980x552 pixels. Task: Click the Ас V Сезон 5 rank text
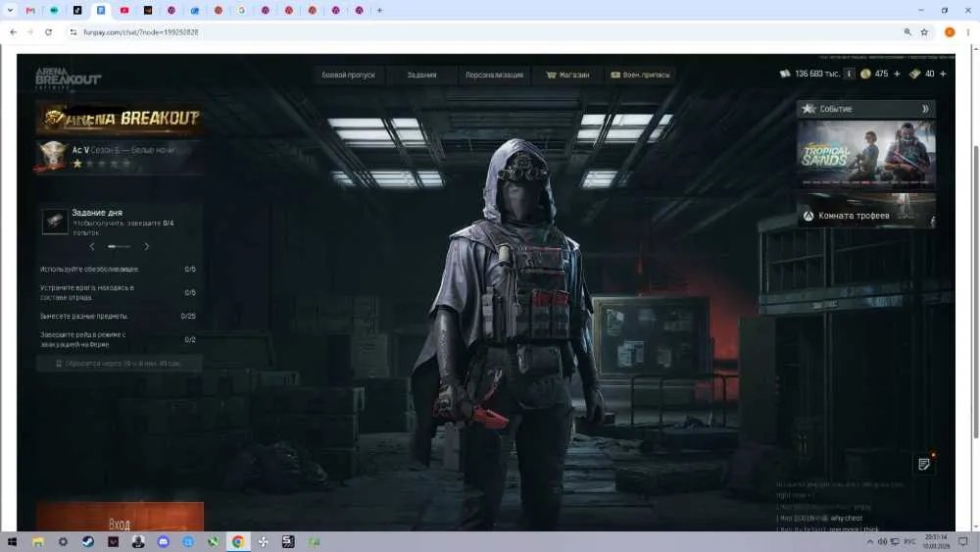[123, 150]
